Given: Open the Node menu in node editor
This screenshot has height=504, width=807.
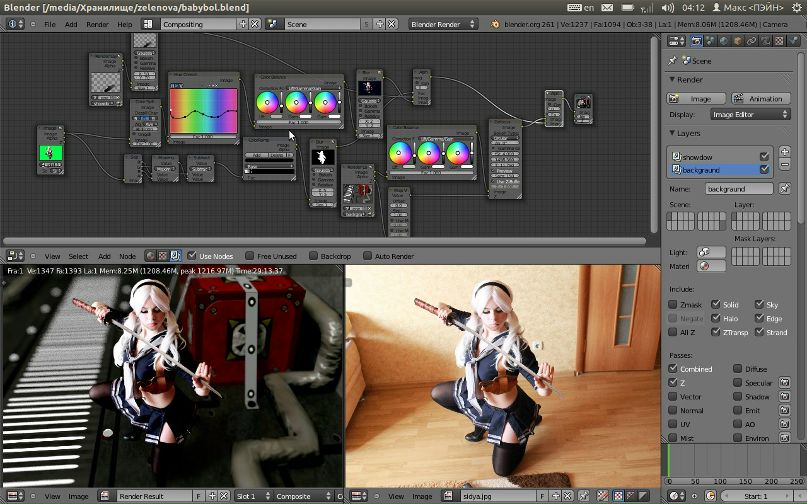Looking at the screenshot, I should tap(128, 256).
